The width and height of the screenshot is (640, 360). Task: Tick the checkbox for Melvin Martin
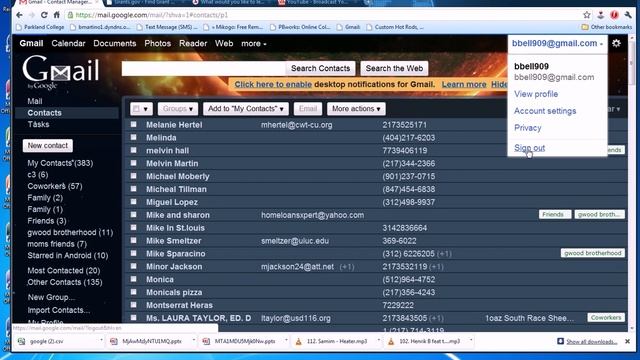pyautogui.click(x=133, y=163)
